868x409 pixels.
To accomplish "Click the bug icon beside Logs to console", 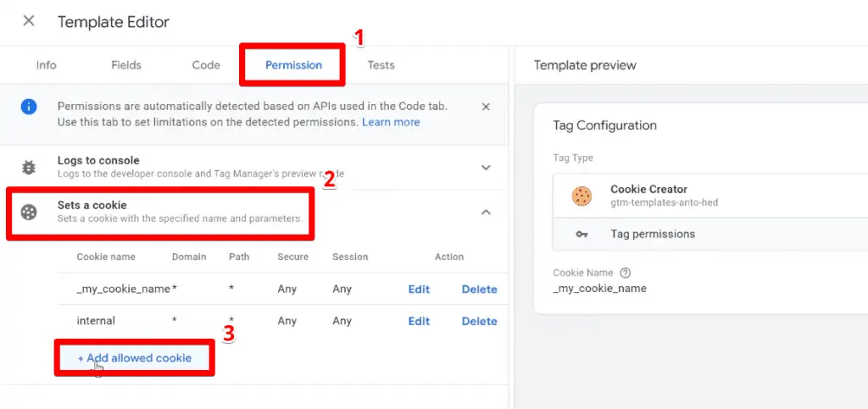I will click(29, 167).
